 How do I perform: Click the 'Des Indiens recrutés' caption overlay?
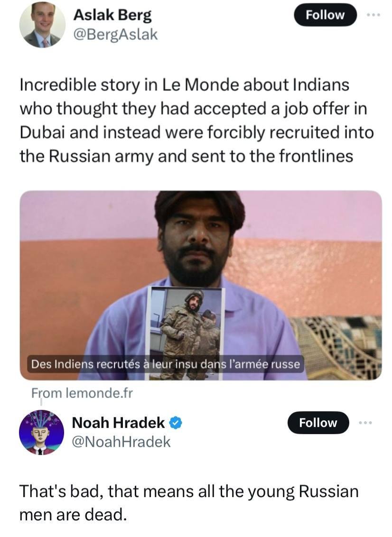click(x=166, y=364)
